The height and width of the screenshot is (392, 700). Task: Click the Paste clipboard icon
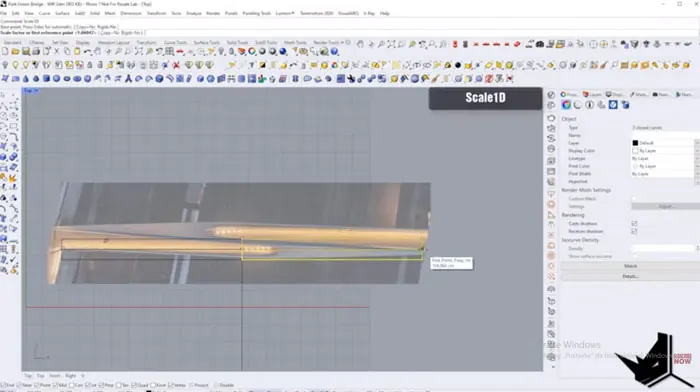click(x=77, y=52)
